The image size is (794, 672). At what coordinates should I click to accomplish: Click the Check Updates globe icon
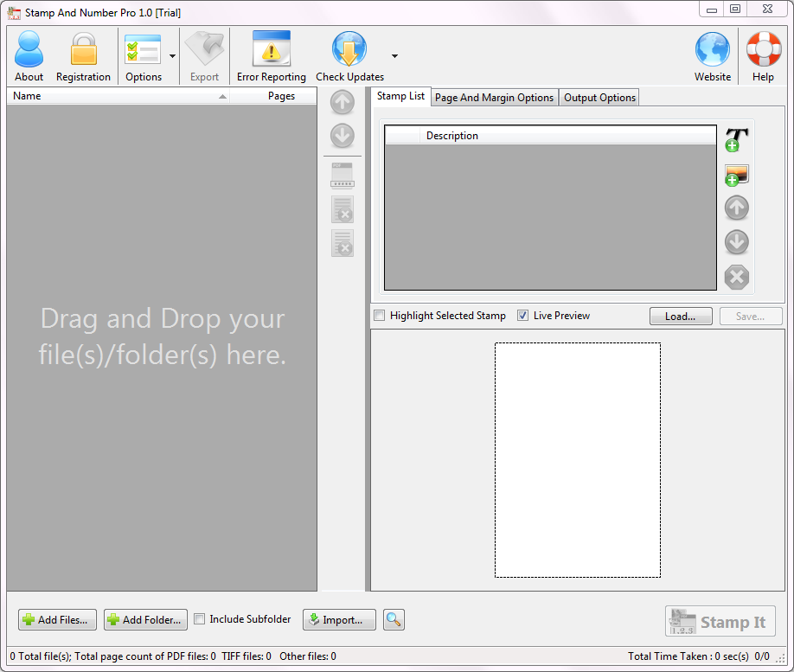(x=349, y=51)
